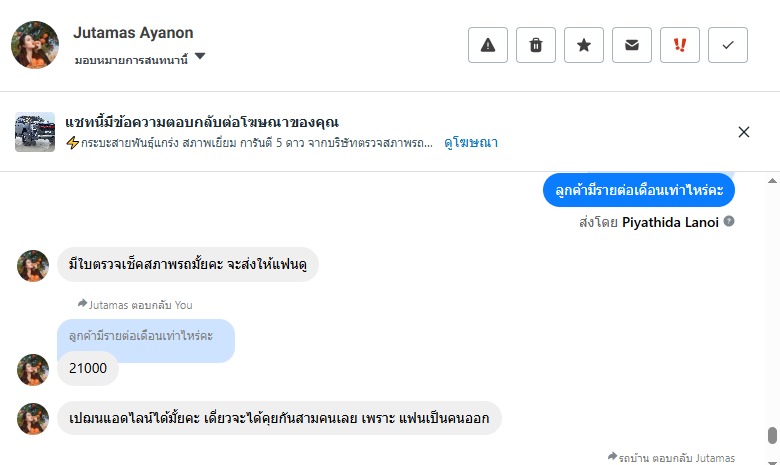Open Jutamas Ayanon's header profile picture
The width and height of the screenshot is (780, 465).
click(35, 45)
